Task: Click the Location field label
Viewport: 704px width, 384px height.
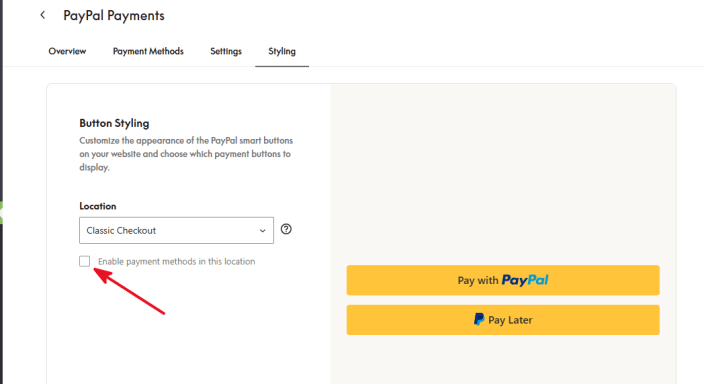Action: point(98,206)
